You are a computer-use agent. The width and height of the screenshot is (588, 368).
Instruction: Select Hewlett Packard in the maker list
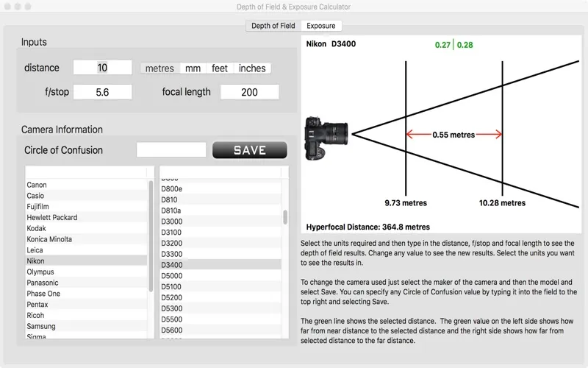pos(86,217)
